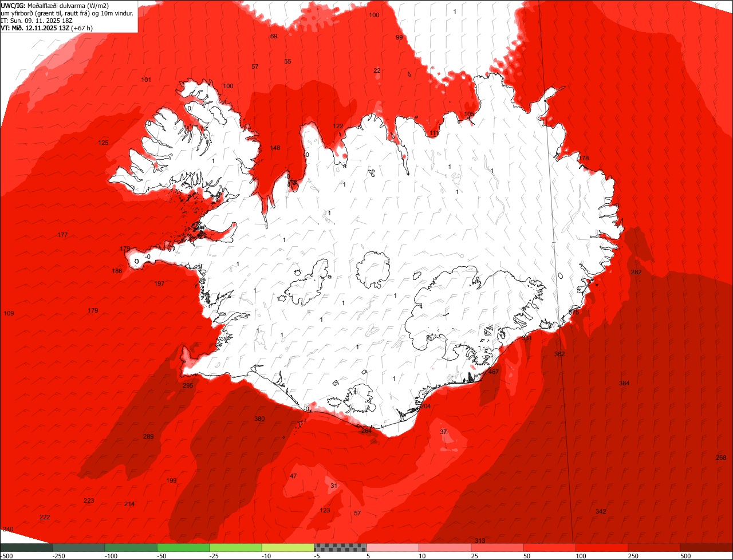Viewport: 733px width, 560px height.
Task: Select the pale pink swatch between 5 and 10
Action: (x=392, y=547)
